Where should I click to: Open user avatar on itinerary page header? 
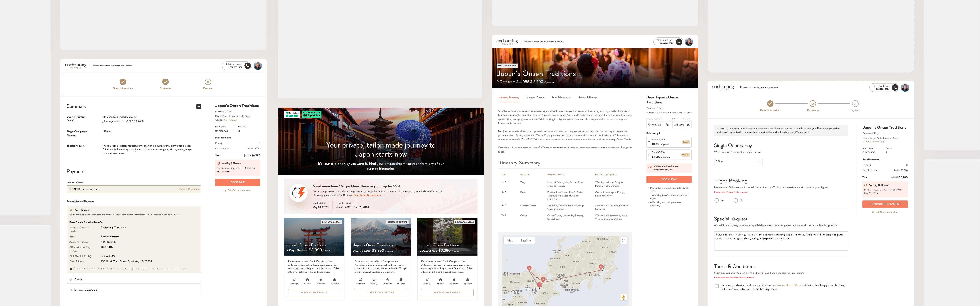click(x=689, y=42)
